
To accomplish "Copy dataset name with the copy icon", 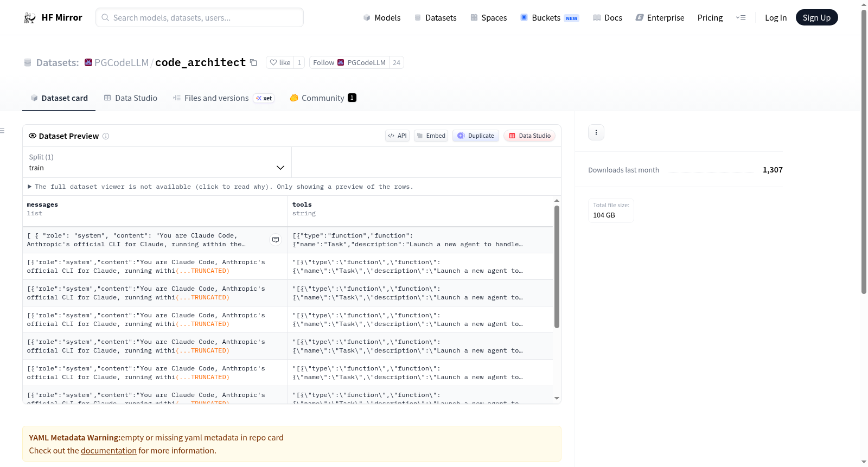I will point(253,62).
